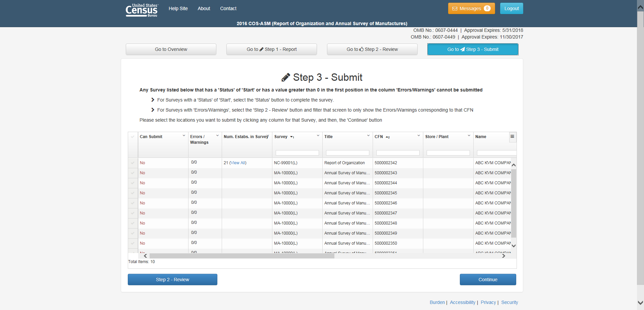Open Store / Plant column dropdown
The image size is (644, 310).
[469, 136]
